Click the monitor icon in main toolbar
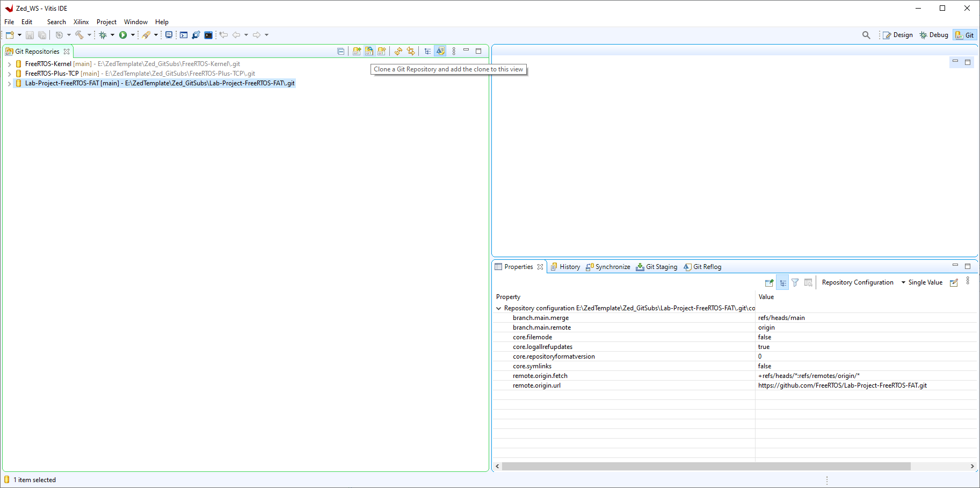980x488 pixels. [x=169, y=35]
